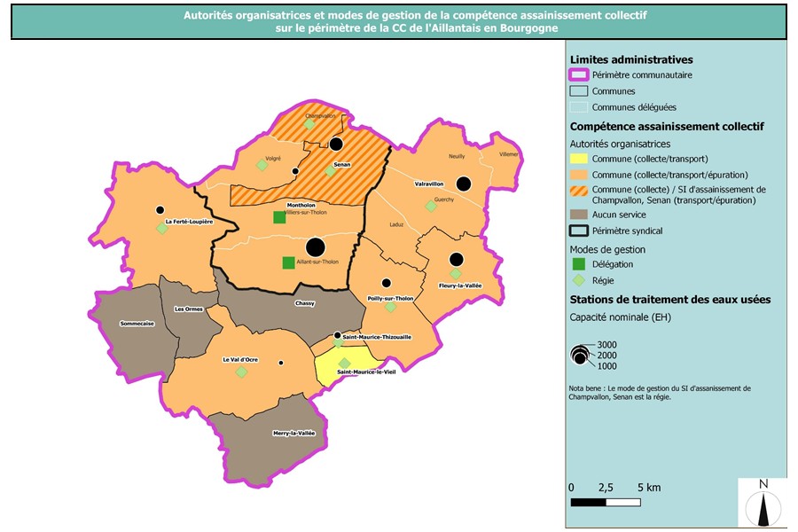Click the black station circle next to Valravillon

[463, 184]
